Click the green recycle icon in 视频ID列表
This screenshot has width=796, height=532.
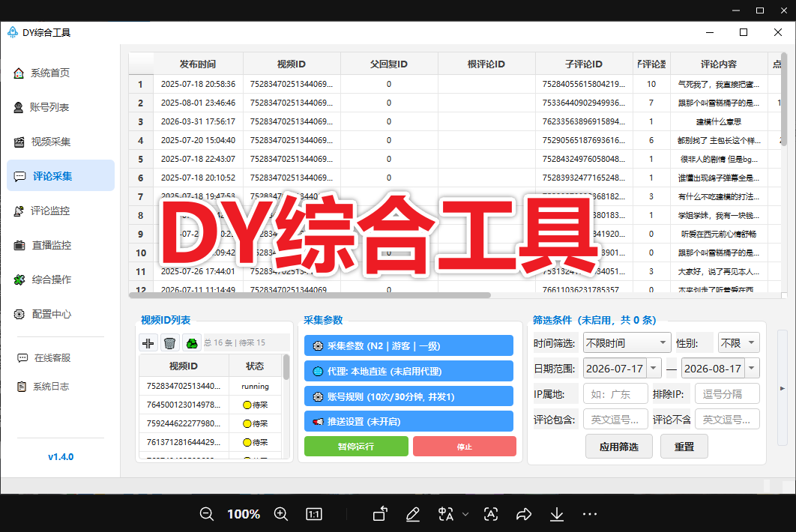coord(192,343)
